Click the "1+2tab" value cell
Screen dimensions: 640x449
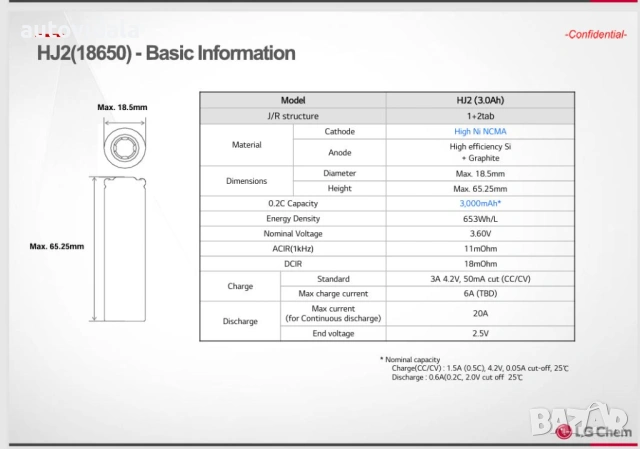[x=480, y=116]
